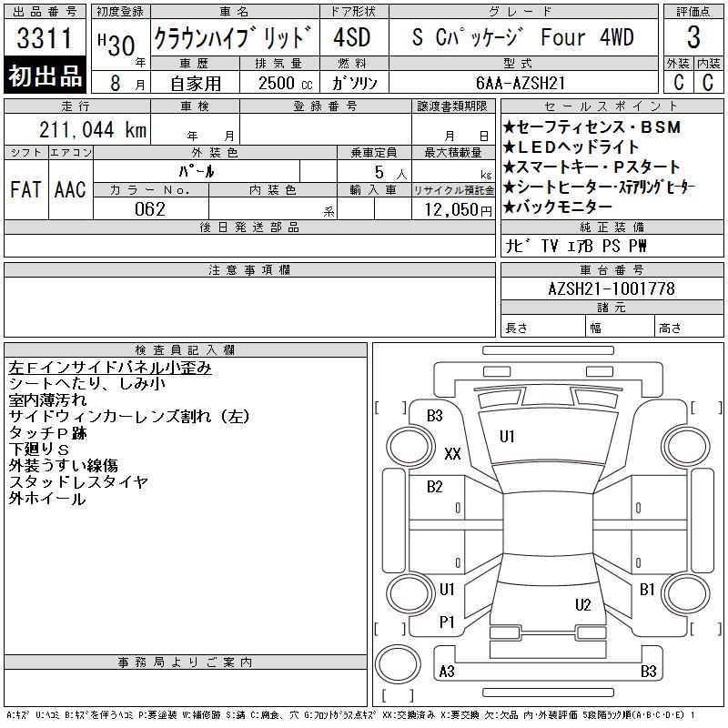Click the note サイドウィンカーレンズ割れ（左）
The height and width of the screenshot is (728, 728).
(x=129, y=417)
